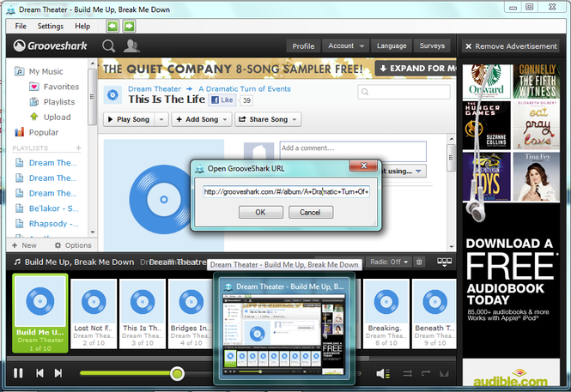Toggle shuffle playback icon
The image size is (571, 392).
click(408, 373)
